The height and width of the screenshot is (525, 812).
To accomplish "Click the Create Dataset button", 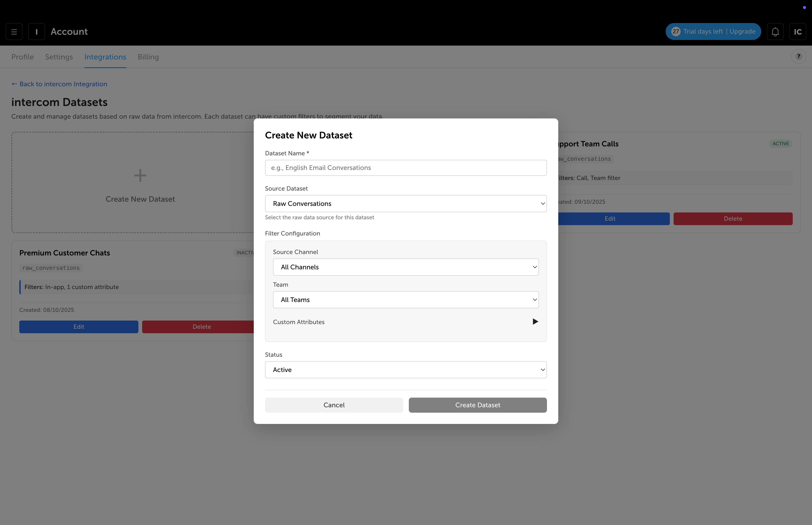I will [x=478, y=405].
